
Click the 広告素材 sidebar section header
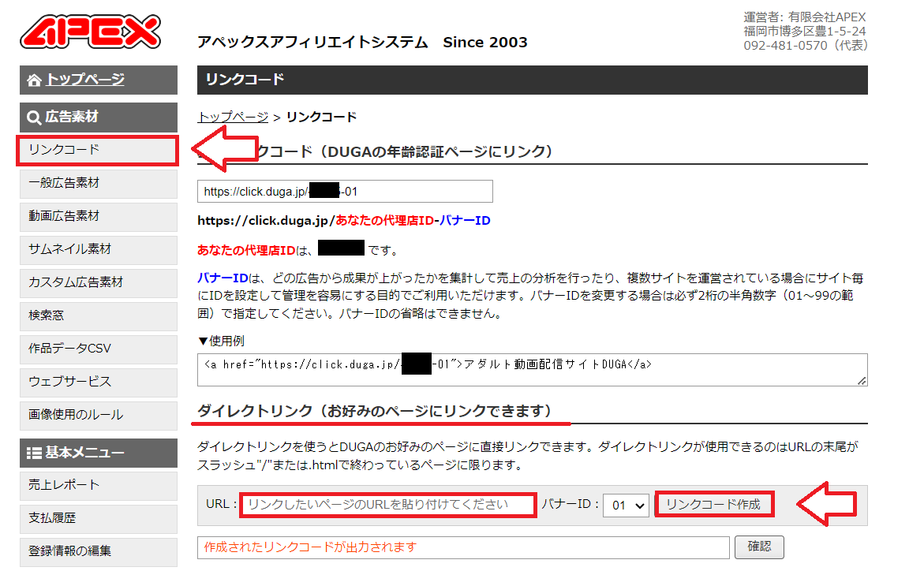point(99,118)
